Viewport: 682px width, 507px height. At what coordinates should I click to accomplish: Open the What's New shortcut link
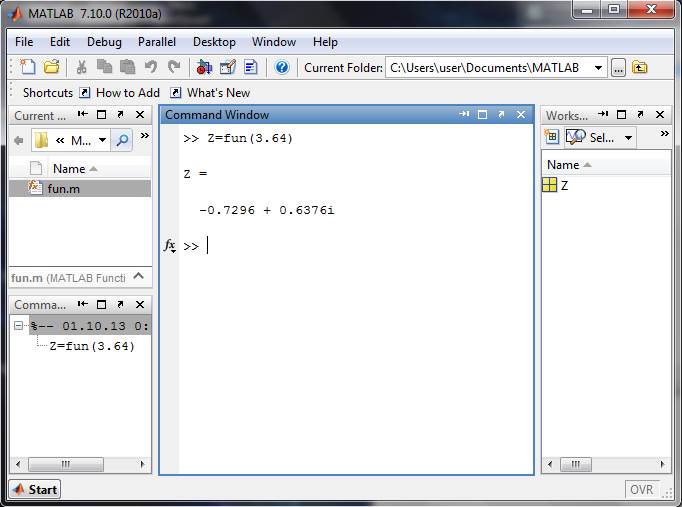pyautogui.click(x=218, y=93)
